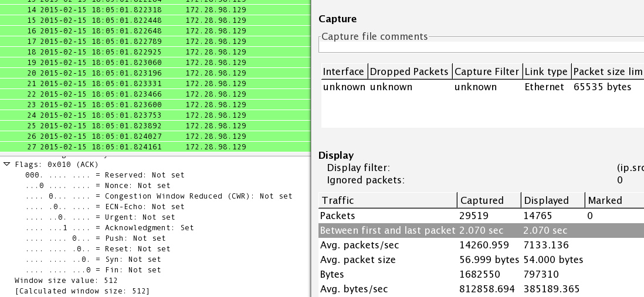Select packet 24 at 18:05:01.823753
This screenshot has height=297, width=644.
[x=155, y=115]
